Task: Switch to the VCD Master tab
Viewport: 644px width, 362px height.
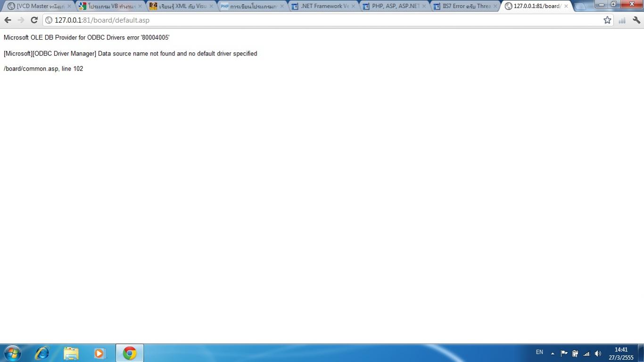Action: pyautogui.click(x=40, y=6)
